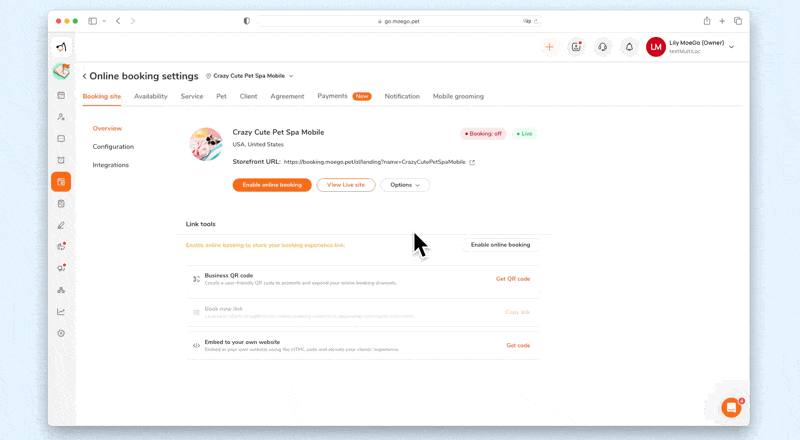Open the calendar icon in the sidebar
Image resolution: width=800 pixels, height=440 pixels.
click(x=61, y=95)
